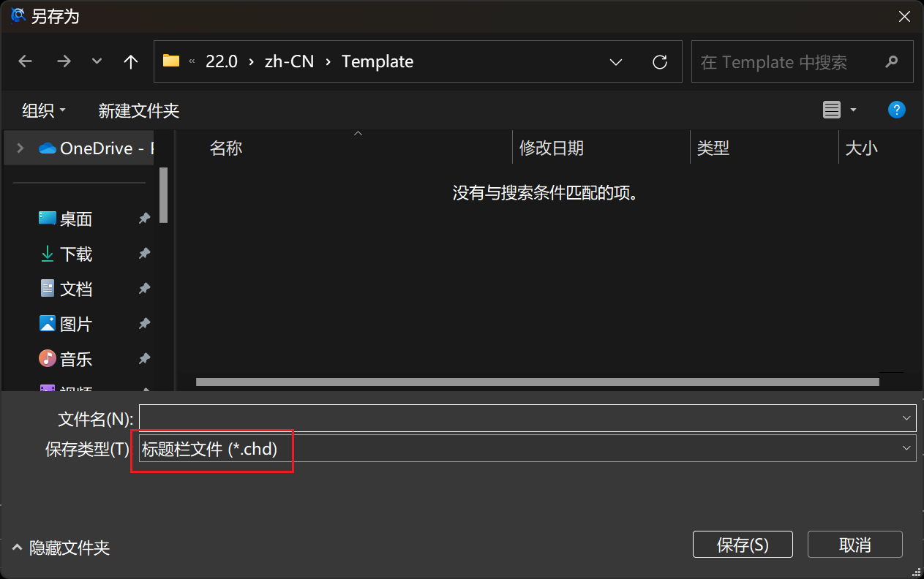Expand the address bar history dropdown

(616, 62)
